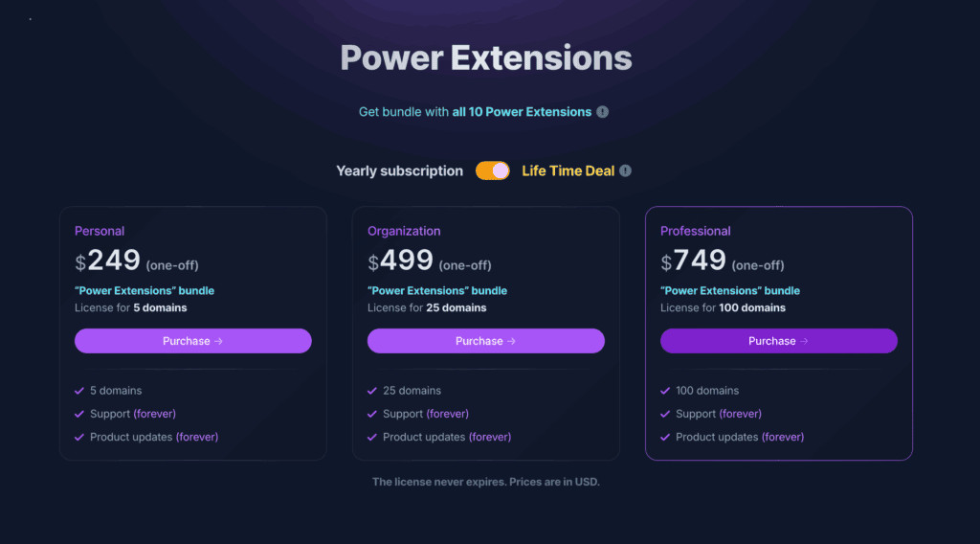The image size is (980, 544).
Task: Click Power Extensions bundle text in Organization card
Action: 436,291
